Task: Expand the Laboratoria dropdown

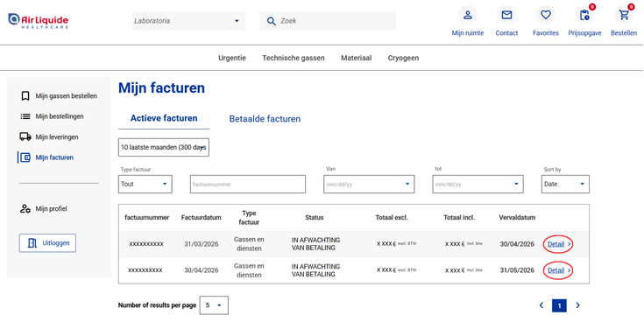Action: [188, 21]
